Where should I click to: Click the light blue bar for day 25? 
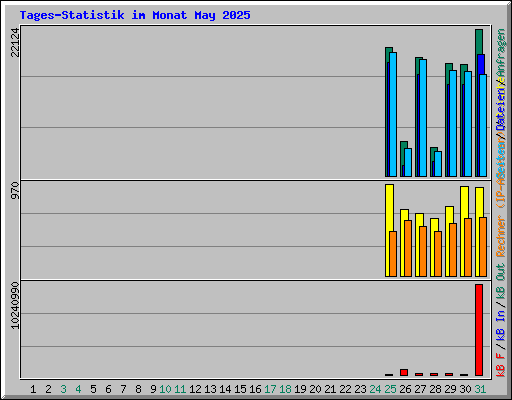(393, 114)
